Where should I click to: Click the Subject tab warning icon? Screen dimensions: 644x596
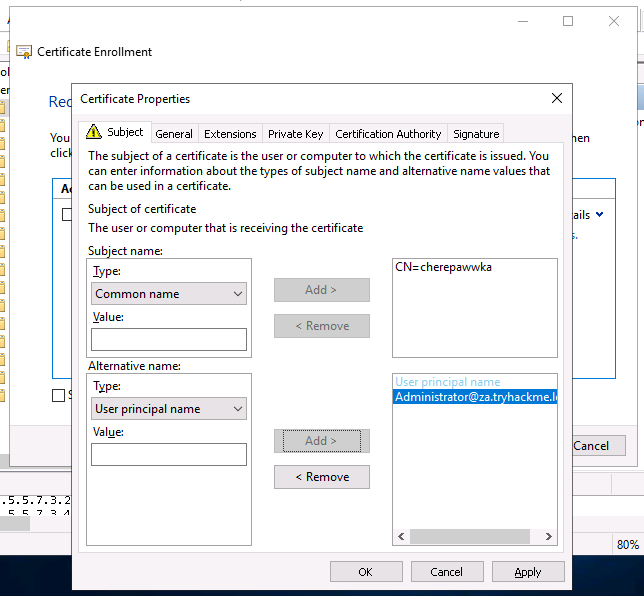tap(94, 132)
